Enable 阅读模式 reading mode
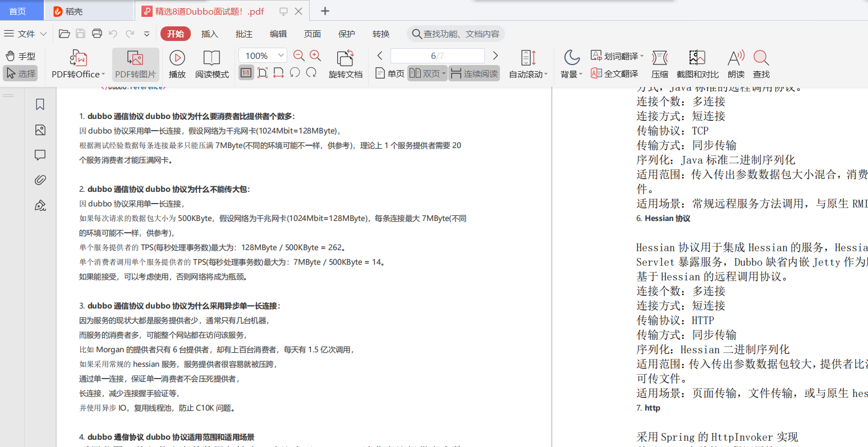This screenshot has width=868, height=447. (212, 64)
